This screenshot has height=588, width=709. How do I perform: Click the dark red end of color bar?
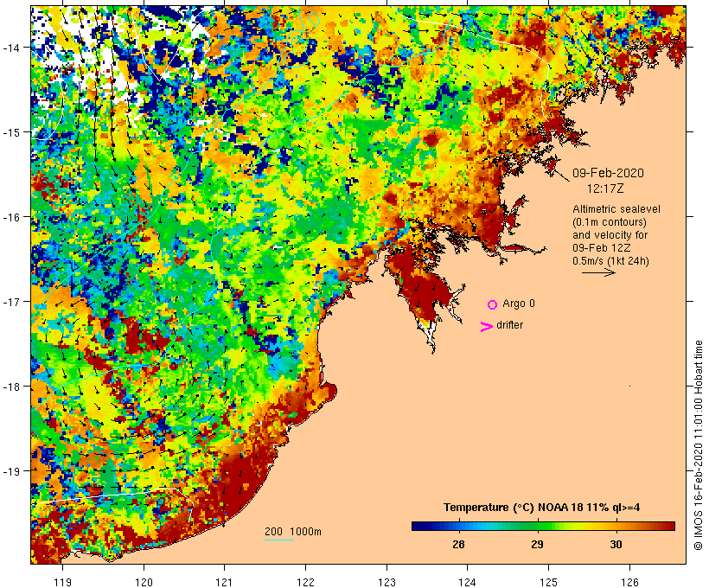point(670,526)
